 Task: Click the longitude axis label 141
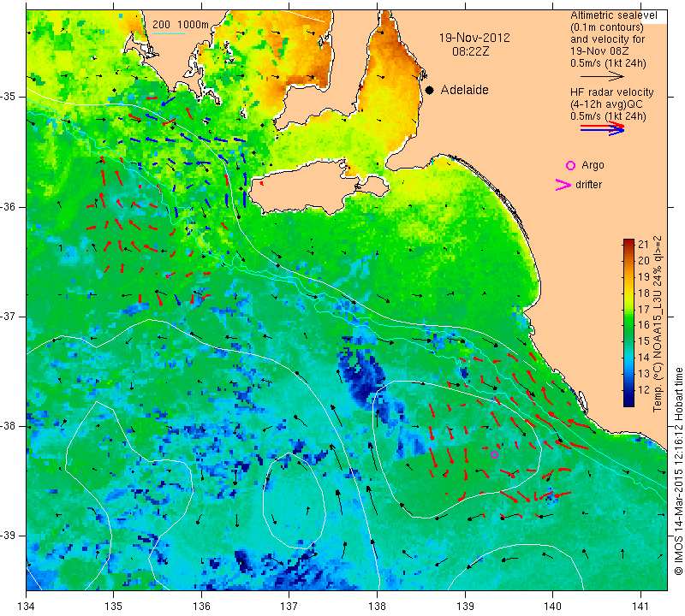(640, 607)
